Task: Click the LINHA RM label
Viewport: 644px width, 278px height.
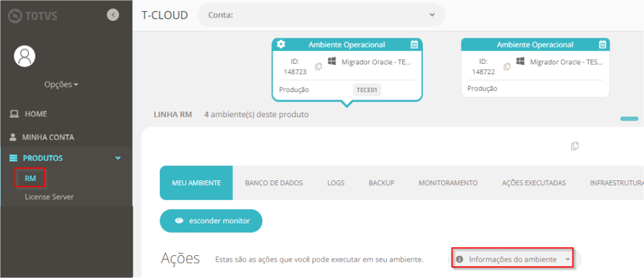Action: pyautogui.click(x=173, y=115)
